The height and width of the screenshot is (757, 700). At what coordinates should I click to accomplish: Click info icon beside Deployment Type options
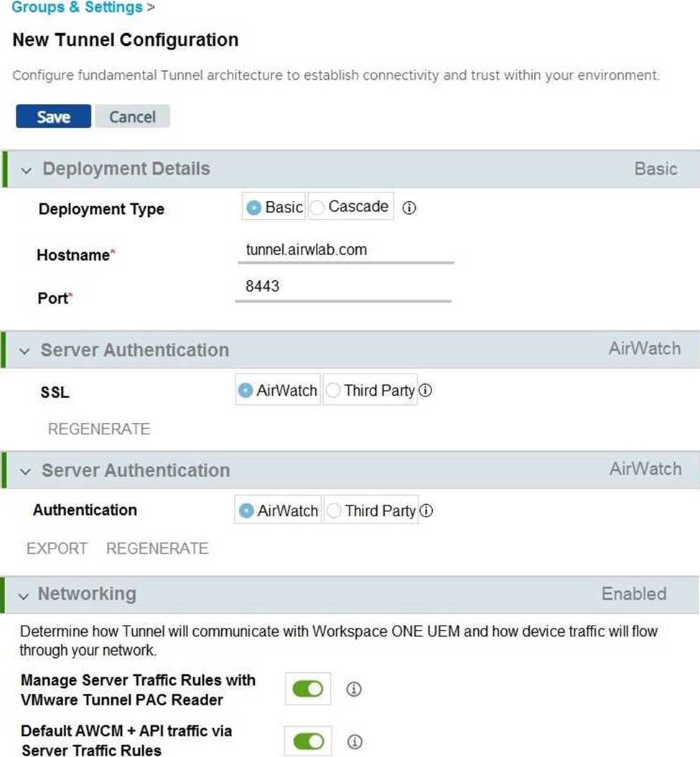[x=409, y=208]
